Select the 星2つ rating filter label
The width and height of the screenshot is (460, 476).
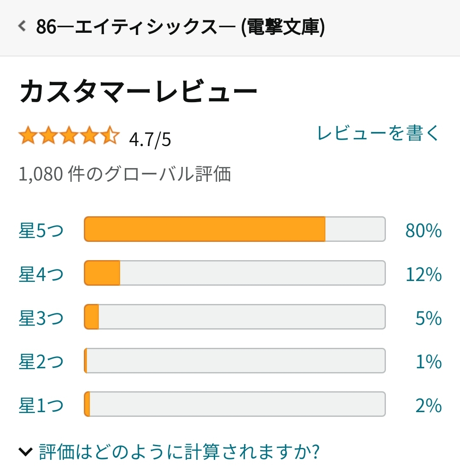click(x=41, y=361)
